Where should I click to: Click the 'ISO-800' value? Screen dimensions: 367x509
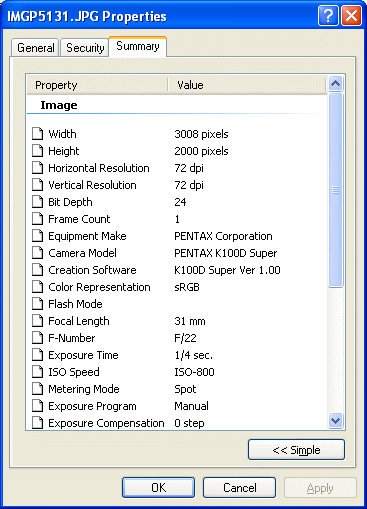point(194,372)
